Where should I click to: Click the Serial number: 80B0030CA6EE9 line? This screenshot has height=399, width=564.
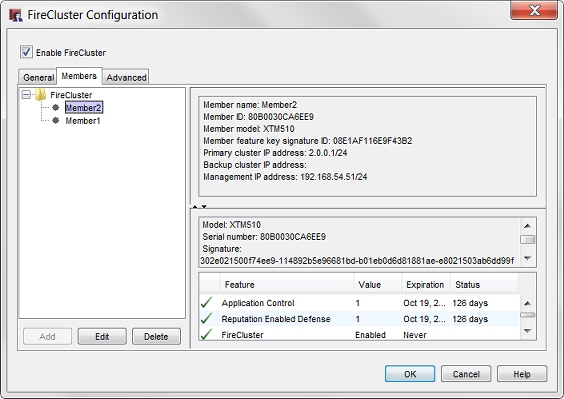[264, 237]
